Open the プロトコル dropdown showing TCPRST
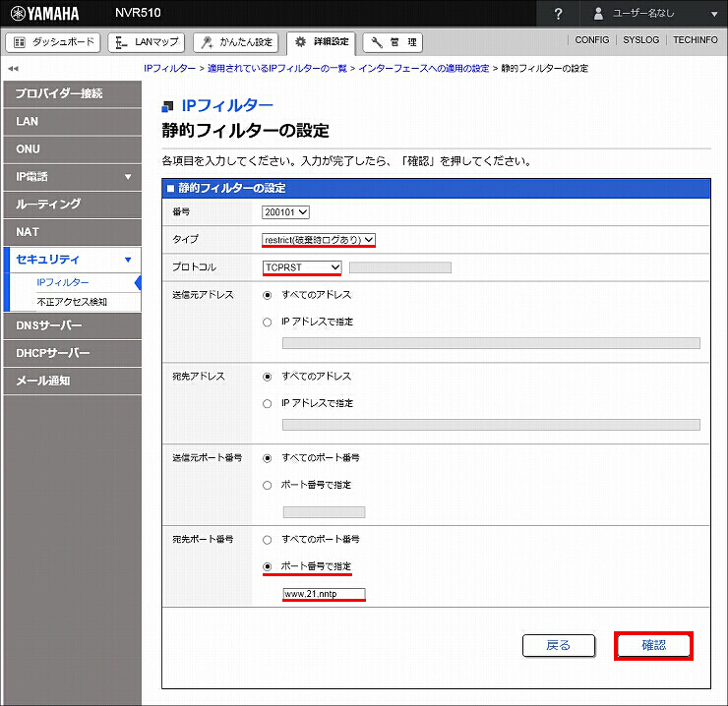This screenshot has height=706, width=728. [x=302, y=267]
